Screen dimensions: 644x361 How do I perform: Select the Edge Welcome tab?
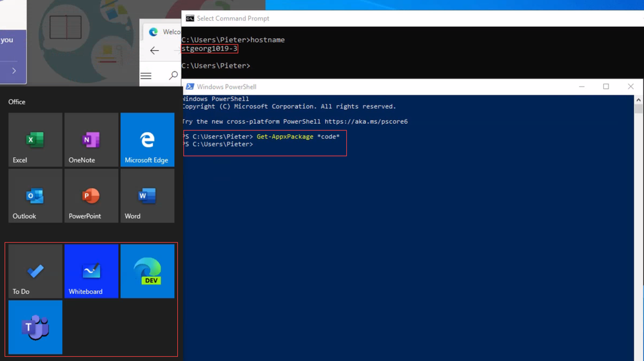[163, 32]
